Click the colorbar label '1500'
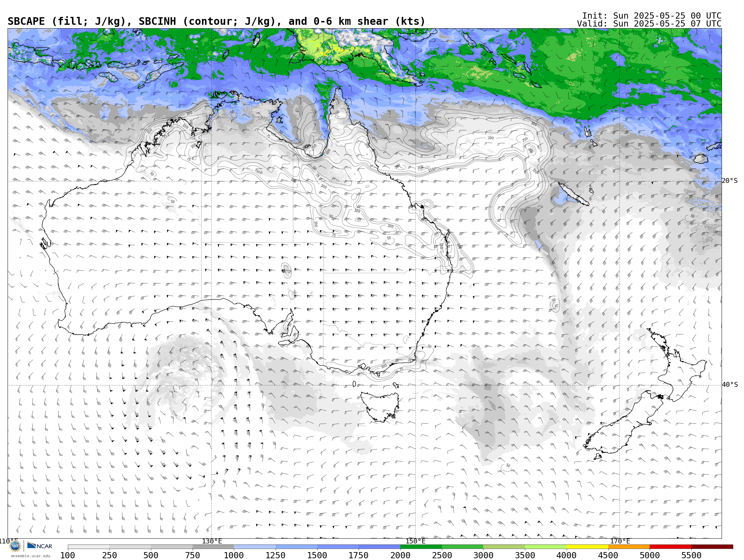The image size is (744, 560). pos(317,556)
